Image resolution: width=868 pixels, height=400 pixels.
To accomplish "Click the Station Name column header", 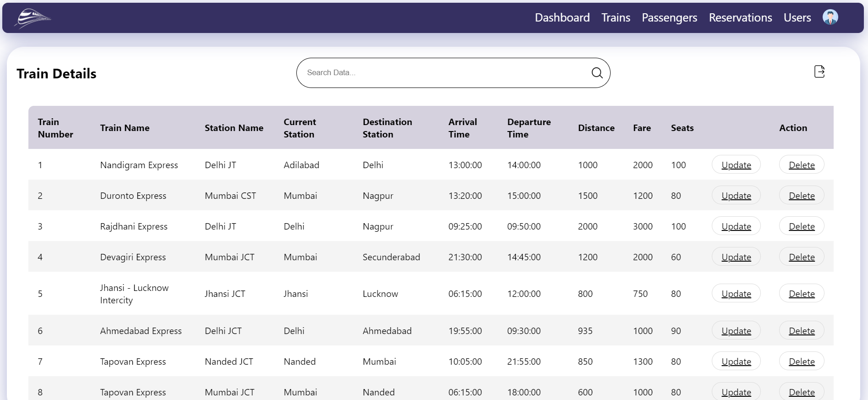I will pos(234,128).
